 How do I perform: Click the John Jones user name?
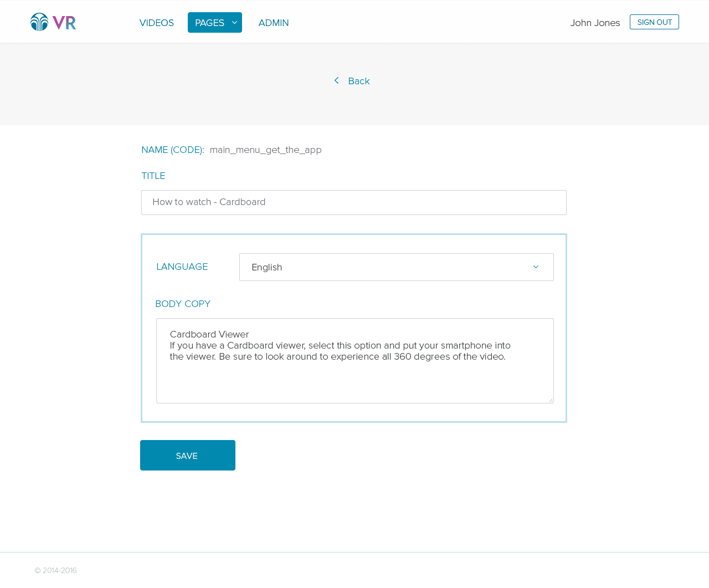click(x=595, y=23)
